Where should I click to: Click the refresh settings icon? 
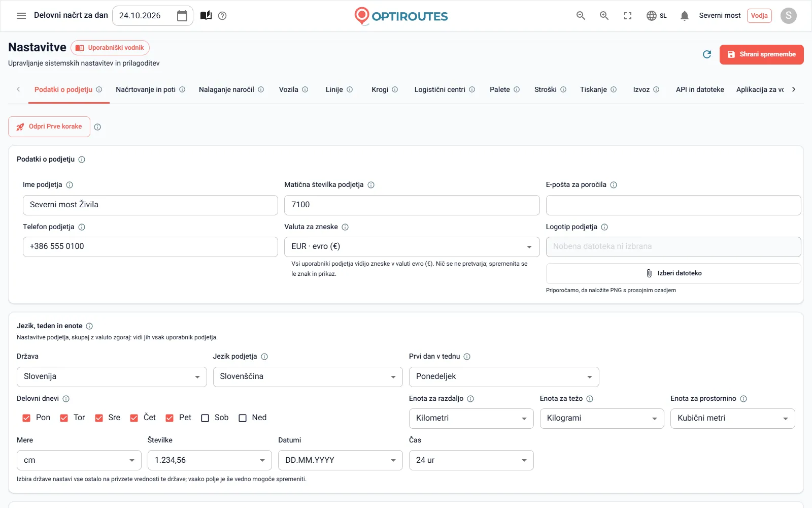tap(707, 54)
